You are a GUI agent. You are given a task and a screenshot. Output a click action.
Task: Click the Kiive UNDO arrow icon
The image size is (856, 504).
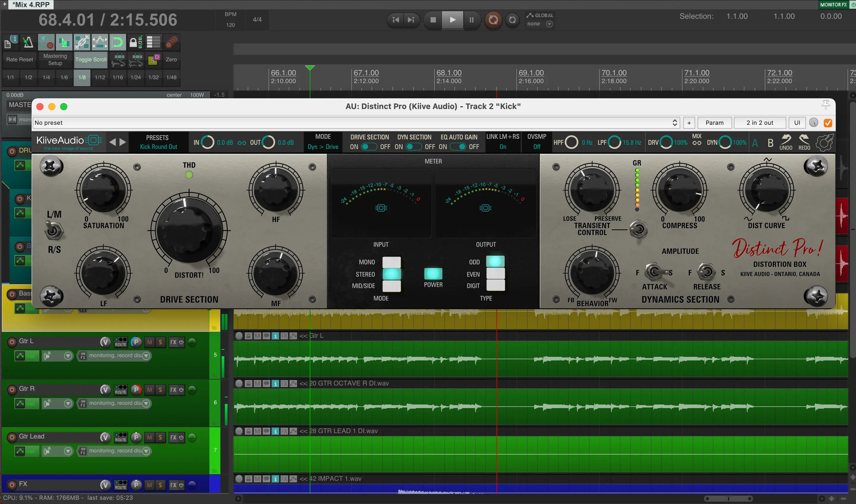click(786, 139)
